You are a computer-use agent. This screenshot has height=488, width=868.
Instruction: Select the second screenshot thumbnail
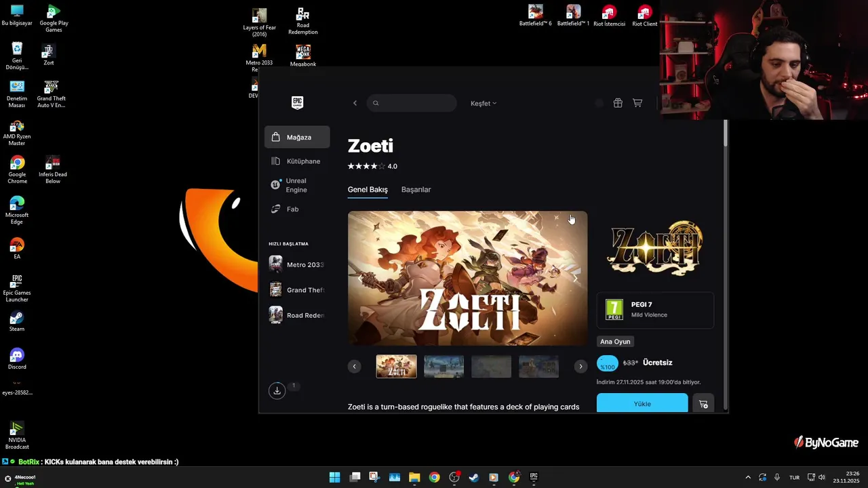pos(444,367)
